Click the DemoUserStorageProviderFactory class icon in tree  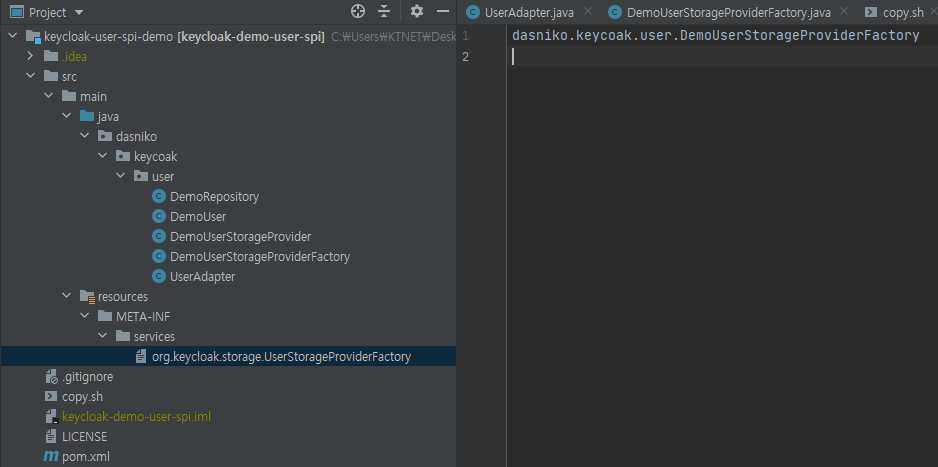[x=159, y=257]
